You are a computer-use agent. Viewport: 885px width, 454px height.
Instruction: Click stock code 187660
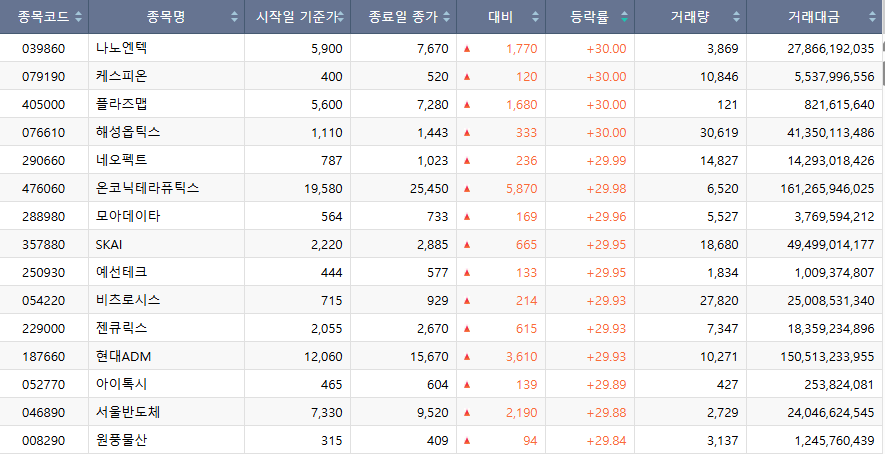coord(43,356)
